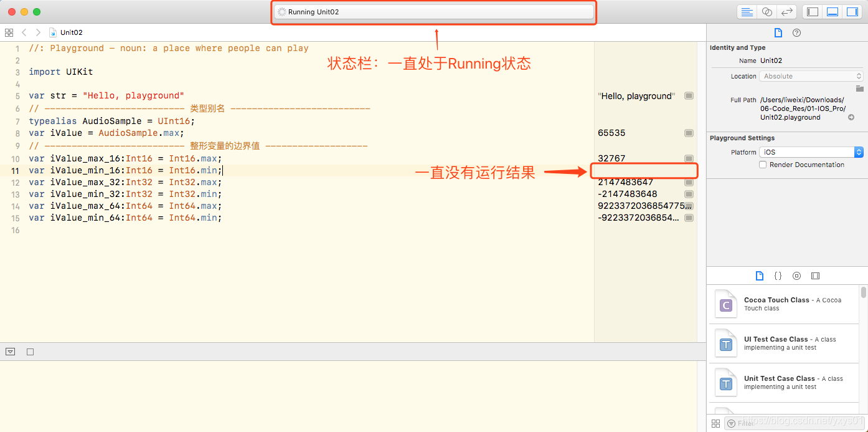The image size is (868, 432).
Task: Click the Playground Settings section header
Action: [x=742, y=138]
